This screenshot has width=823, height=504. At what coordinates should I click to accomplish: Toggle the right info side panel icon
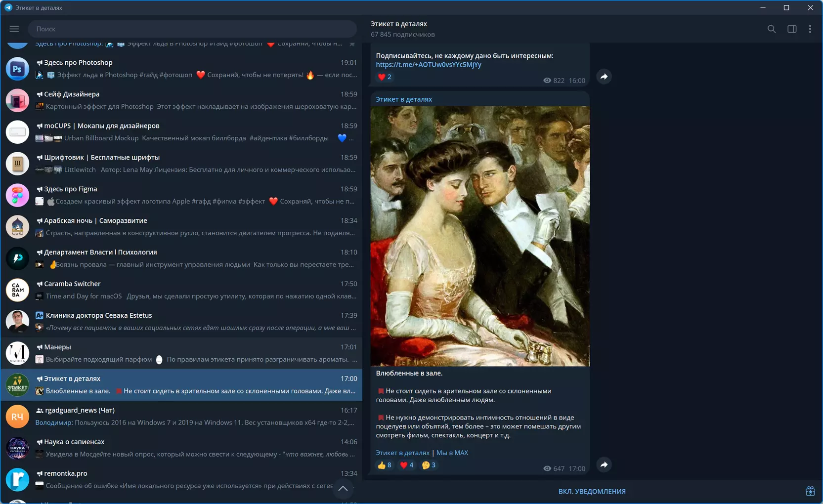792,29
